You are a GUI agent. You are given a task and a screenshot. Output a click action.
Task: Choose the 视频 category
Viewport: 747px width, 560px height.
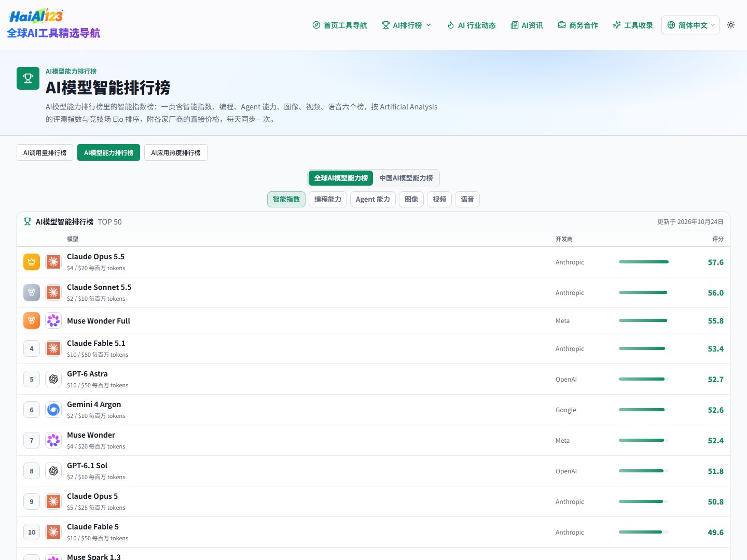(439, 199)
